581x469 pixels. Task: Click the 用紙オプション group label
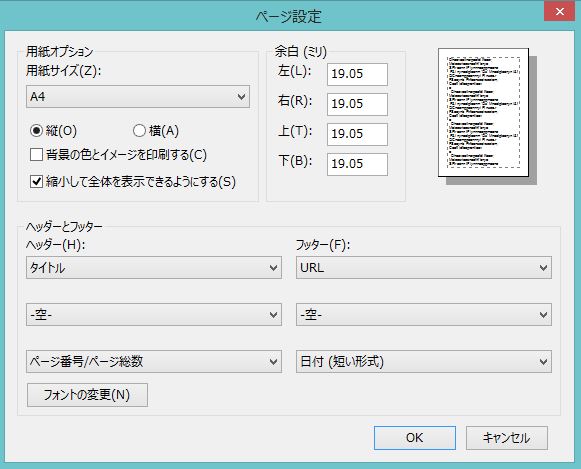pos(59,51)
